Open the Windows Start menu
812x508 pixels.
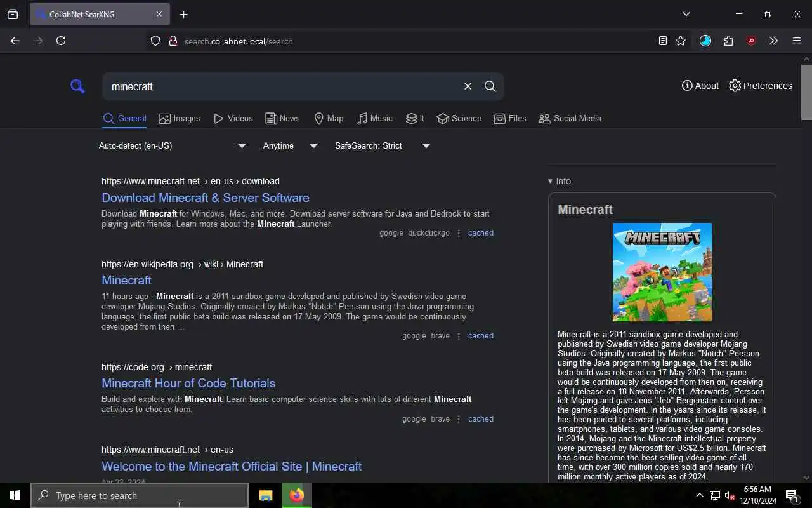(x=15, y=495)
